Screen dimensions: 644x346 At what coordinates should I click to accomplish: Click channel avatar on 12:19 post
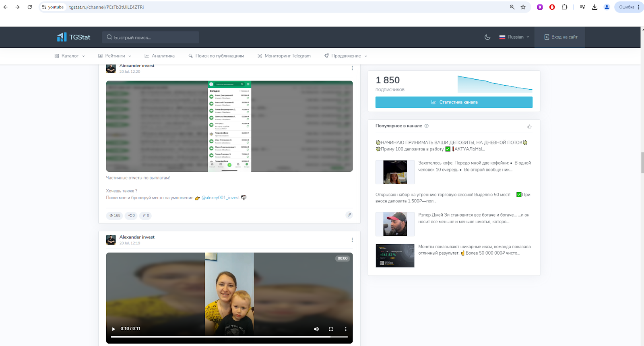click(111, 240)
